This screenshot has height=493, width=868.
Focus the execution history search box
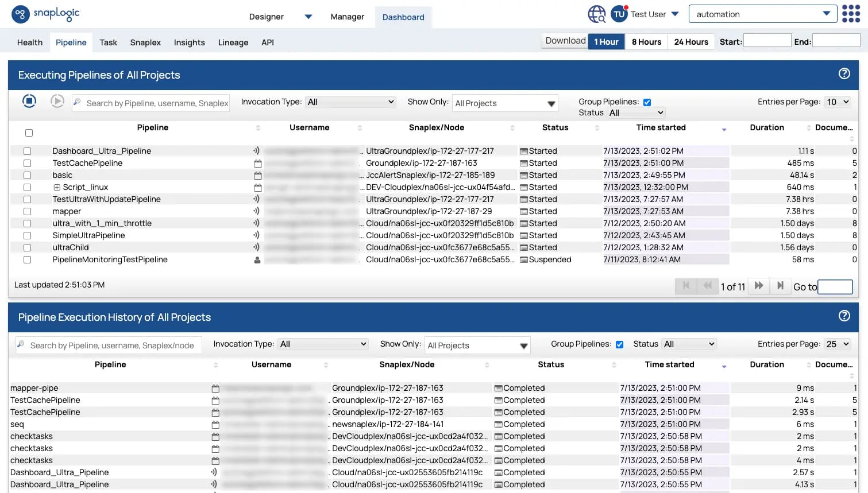(x=109, y=345)
